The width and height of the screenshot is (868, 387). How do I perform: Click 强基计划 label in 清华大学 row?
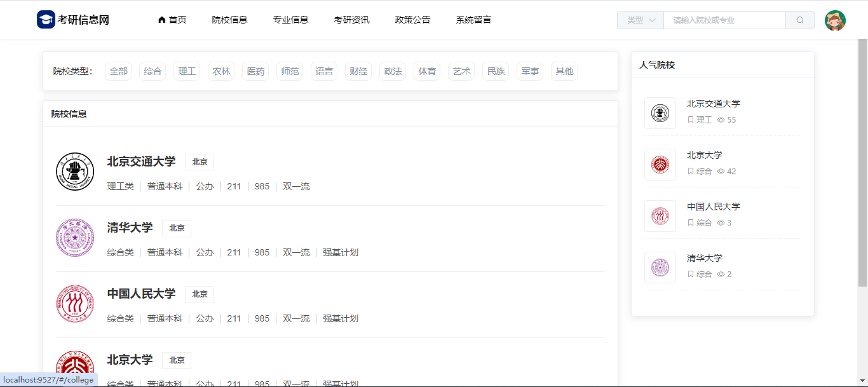click(341, 252)
